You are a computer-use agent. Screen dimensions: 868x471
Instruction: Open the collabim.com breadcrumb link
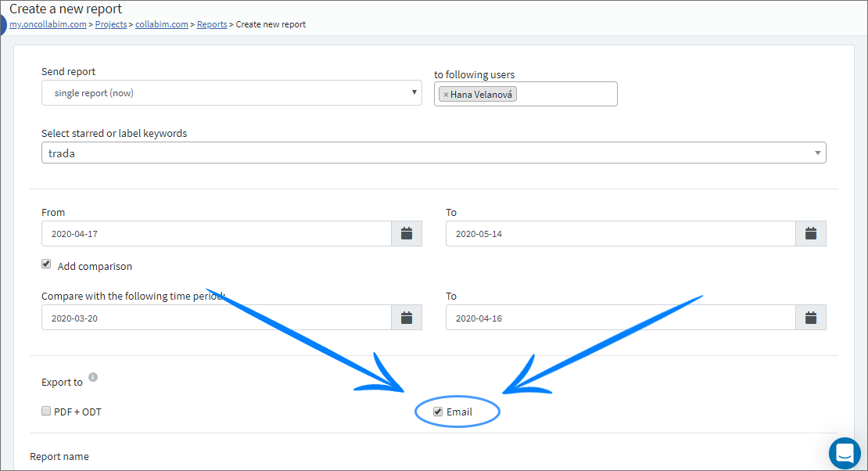pyautogui.click(x=162, y=24)
